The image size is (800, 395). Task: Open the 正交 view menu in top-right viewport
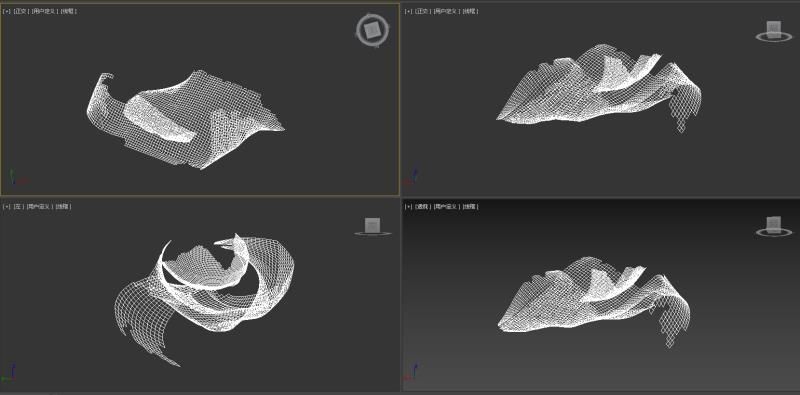coord(422,11)
